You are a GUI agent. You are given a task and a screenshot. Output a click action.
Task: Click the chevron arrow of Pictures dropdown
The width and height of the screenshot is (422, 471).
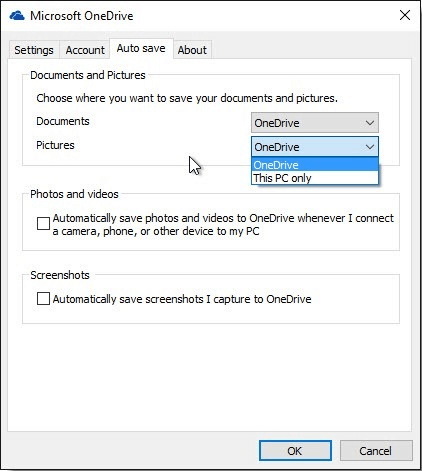370,147
